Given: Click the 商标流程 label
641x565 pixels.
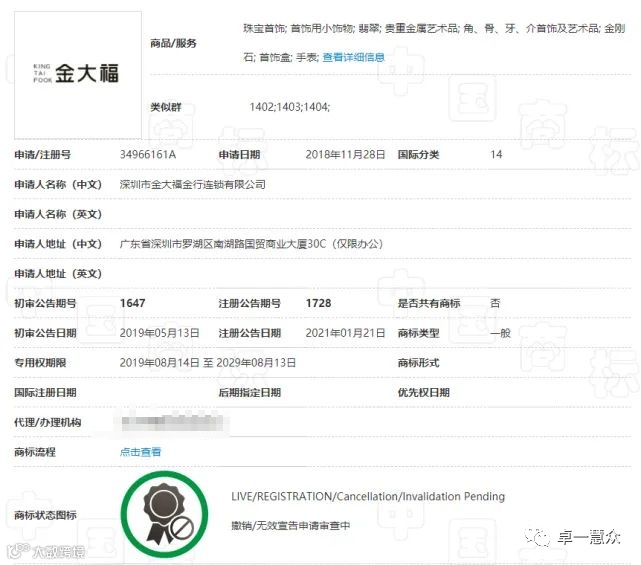Looking at the screenshot, I should 35,452.
